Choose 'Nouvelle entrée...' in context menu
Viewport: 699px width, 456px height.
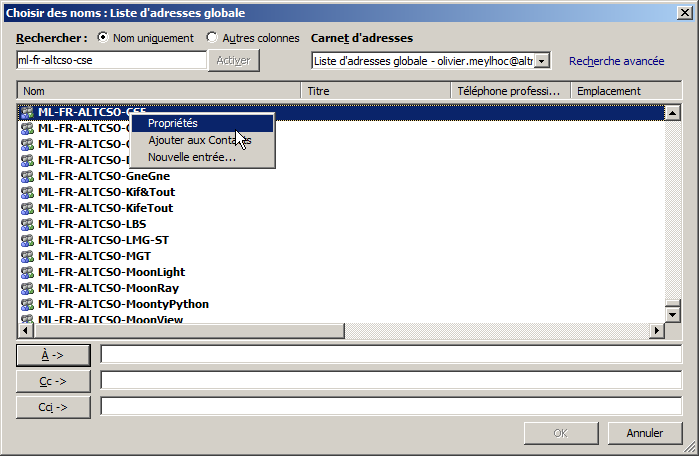(x=192, y=157)
